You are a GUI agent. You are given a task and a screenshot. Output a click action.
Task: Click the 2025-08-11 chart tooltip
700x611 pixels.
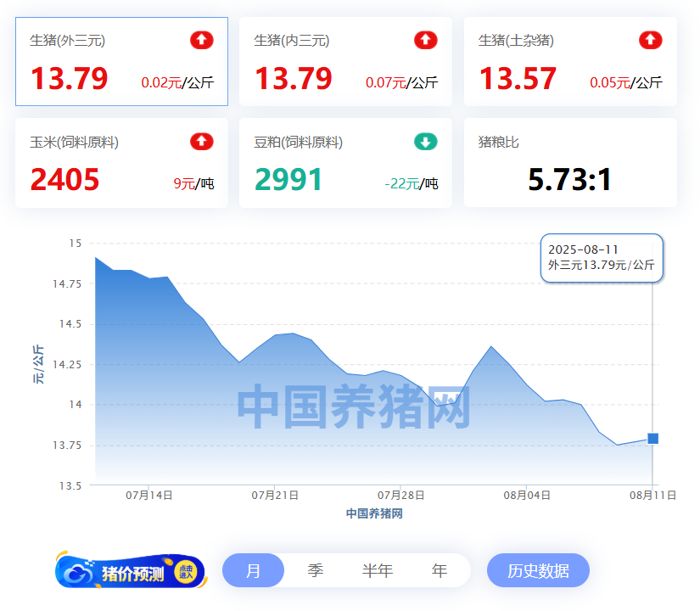602,258
